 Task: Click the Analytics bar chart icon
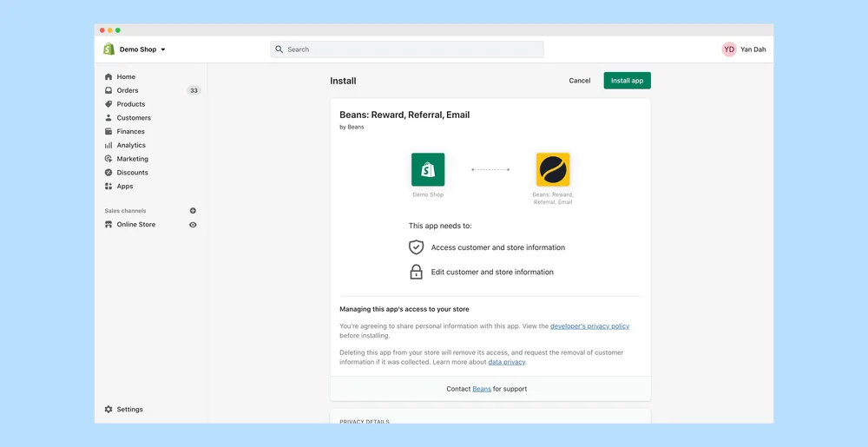(x=108, y=145)
